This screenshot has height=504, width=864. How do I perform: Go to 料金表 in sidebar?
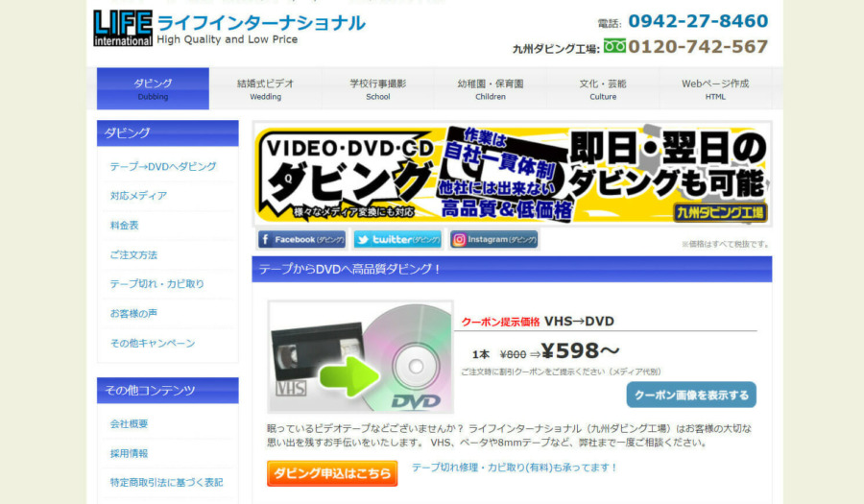[125, 226]
